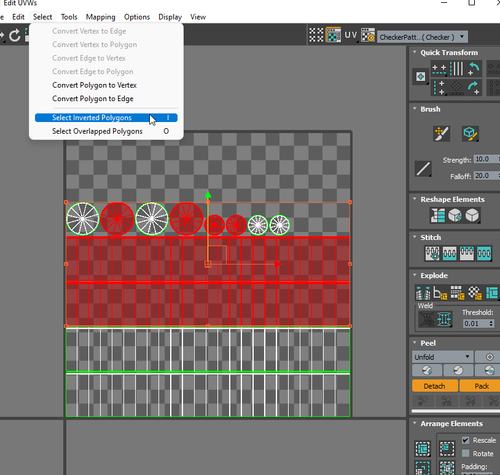The height and width of the screenshot is (475, 500).
Task: Open the Unfold peel mode dropdown
Action: point(442,357)
